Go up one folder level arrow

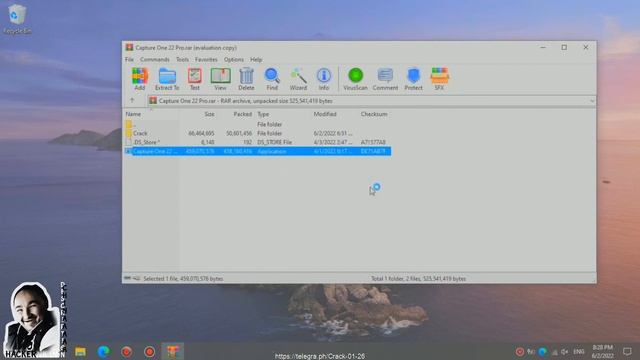point(132,100)
